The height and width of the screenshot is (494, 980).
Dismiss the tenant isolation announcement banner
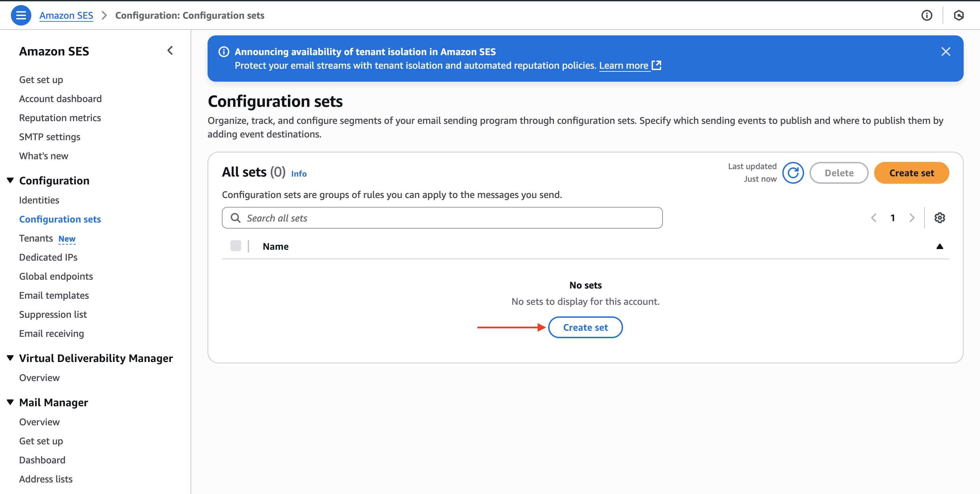tap(945, 52)
